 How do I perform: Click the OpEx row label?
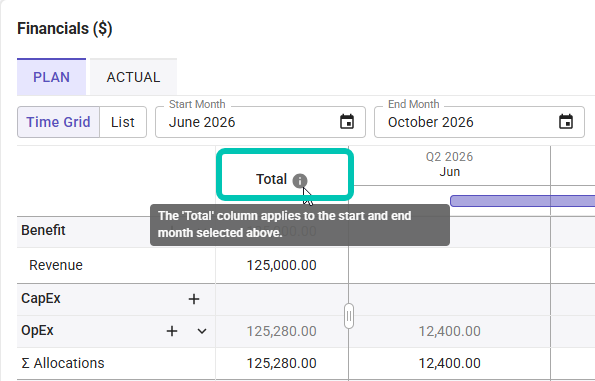(x=37, y=331)
